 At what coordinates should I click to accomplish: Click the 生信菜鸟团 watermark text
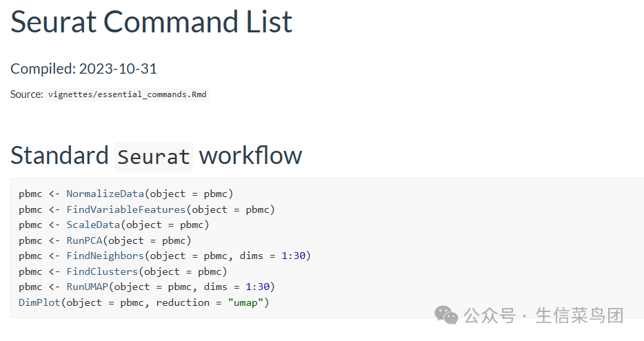(579, 316)
